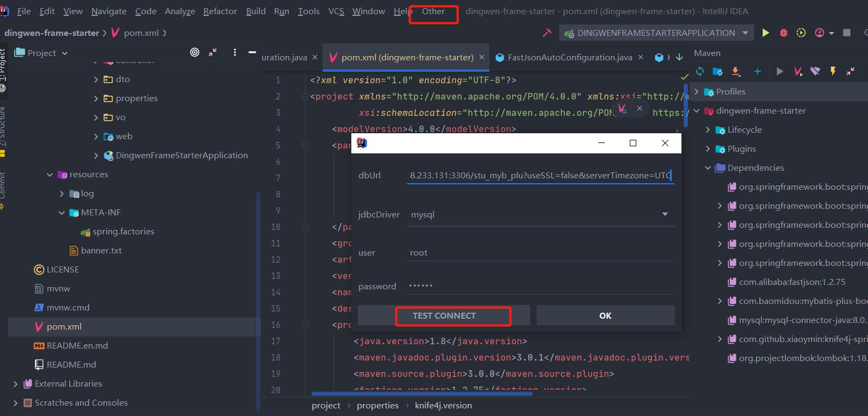Download sources and documentation Maven icon

pos(736,71)
